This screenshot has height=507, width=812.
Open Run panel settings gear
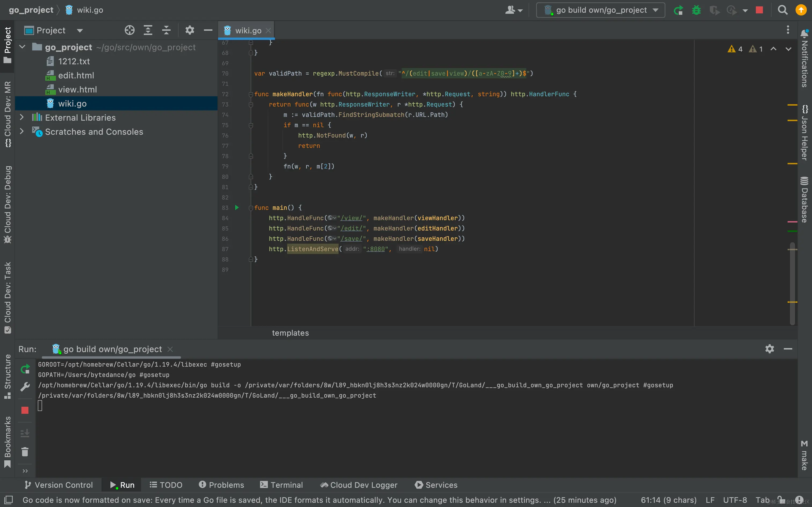click(x=769, y=349)
